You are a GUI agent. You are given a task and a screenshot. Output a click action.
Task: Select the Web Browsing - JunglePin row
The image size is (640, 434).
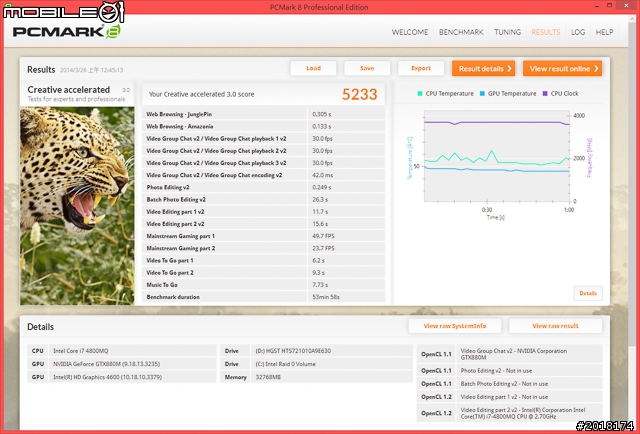click(x=263, y=114)
